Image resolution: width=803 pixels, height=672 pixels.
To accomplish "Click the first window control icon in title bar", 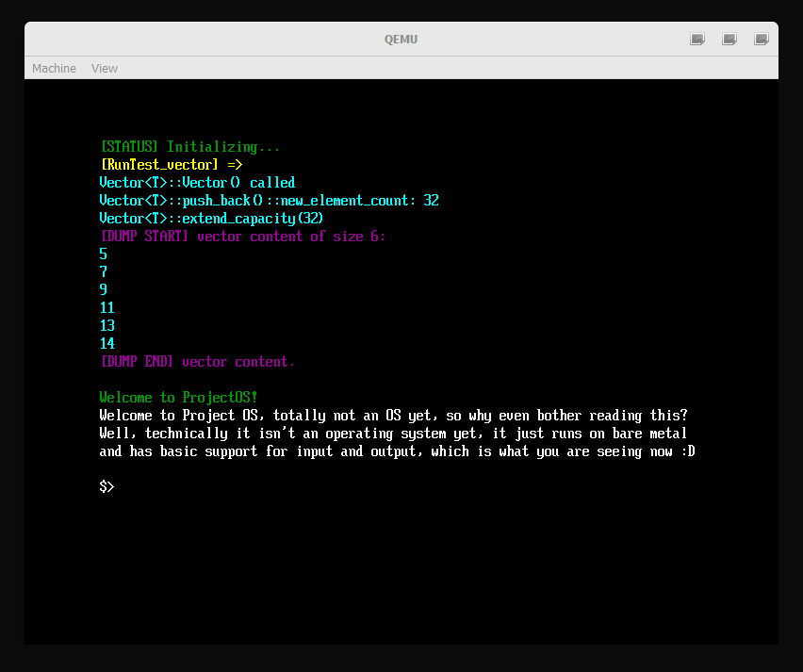I will coord(697,39).
